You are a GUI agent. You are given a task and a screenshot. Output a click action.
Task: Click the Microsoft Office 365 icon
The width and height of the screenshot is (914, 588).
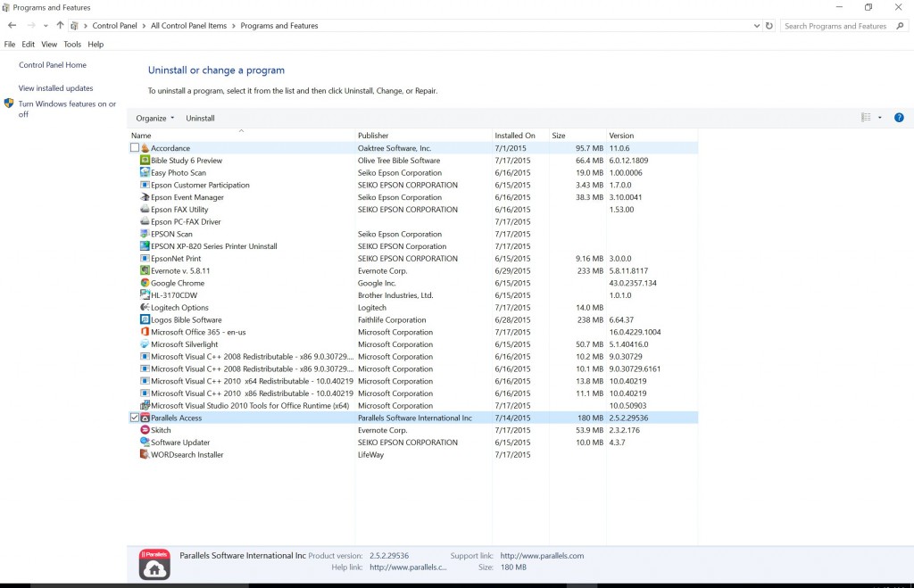point(143,332)
